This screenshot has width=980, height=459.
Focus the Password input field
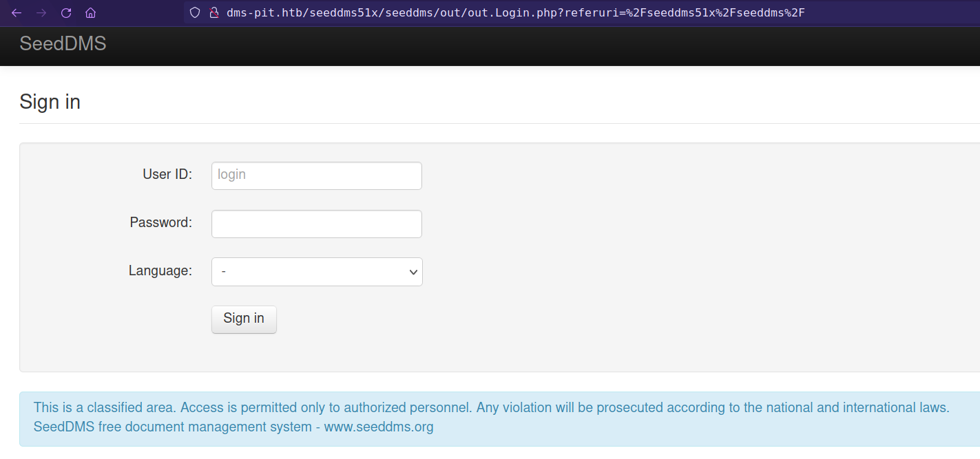pyautogui.click(x=316, y=224)
